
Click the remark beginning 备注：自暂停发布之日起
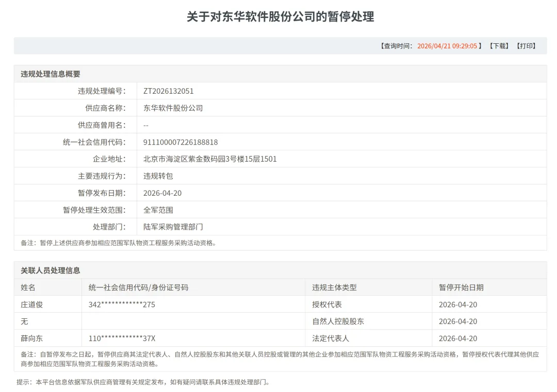[x=280, y=359]
